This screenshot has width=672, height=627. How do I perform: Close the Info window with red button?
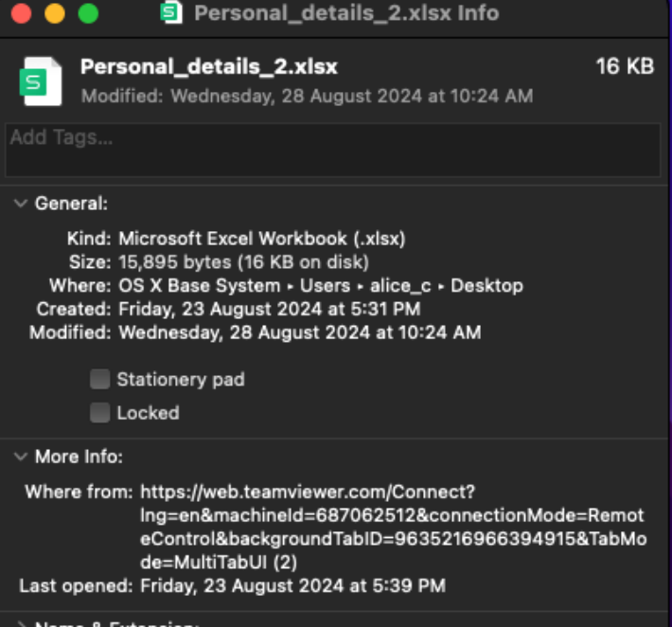pyautogui.click(x=22, y=13)
